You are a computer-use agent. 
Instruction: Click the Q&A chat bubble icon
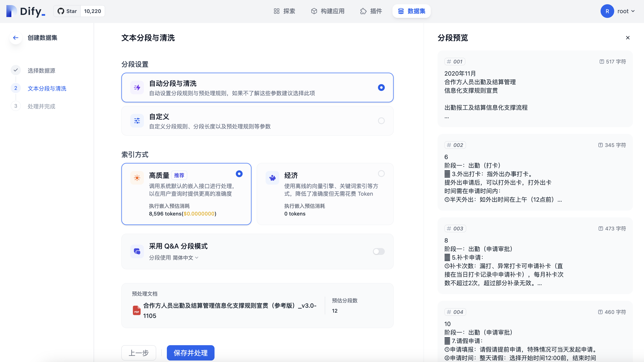(x=137, y=251)
